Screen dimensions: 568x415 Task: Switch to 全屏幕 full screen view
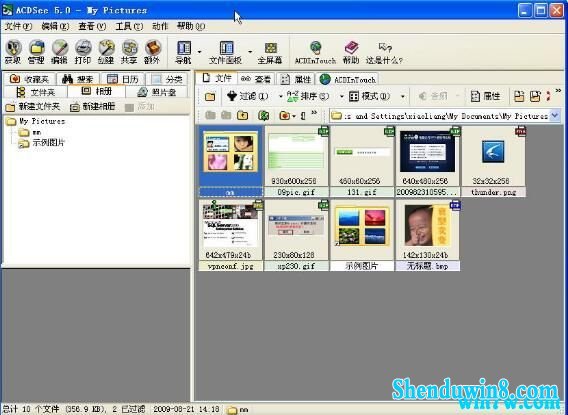click(270, 53)
